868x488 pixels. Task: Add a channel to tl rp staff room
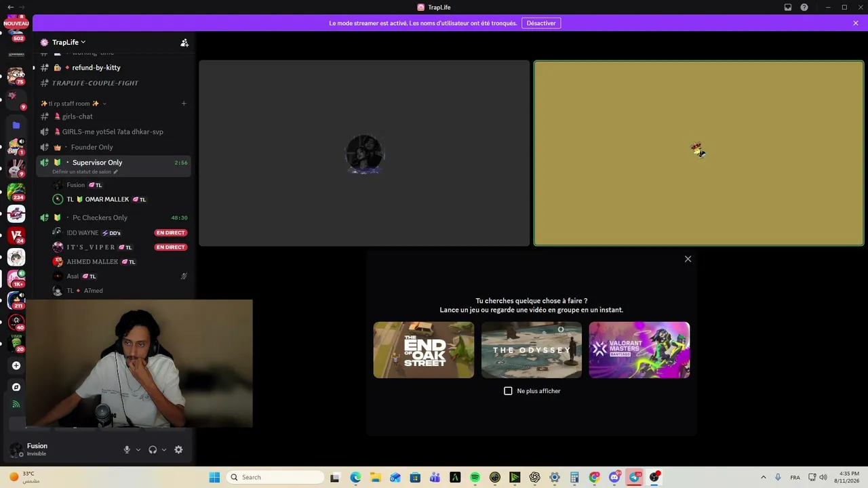coord(184,104)
